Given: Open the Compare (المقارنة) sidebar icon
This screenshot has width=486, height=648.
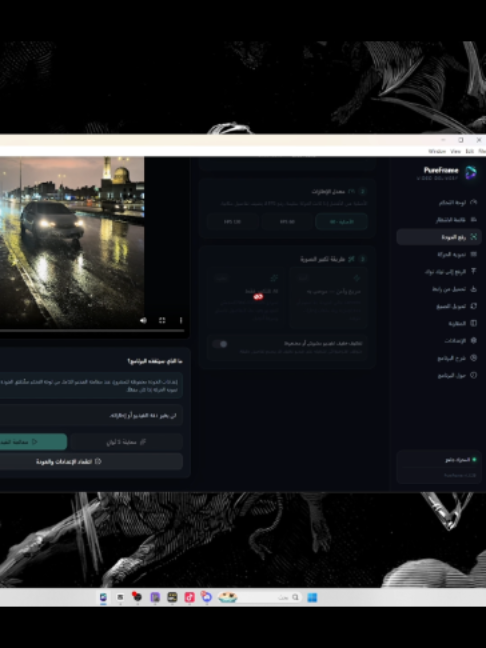Looking at the screenshot, I should [x=474, y=323].
